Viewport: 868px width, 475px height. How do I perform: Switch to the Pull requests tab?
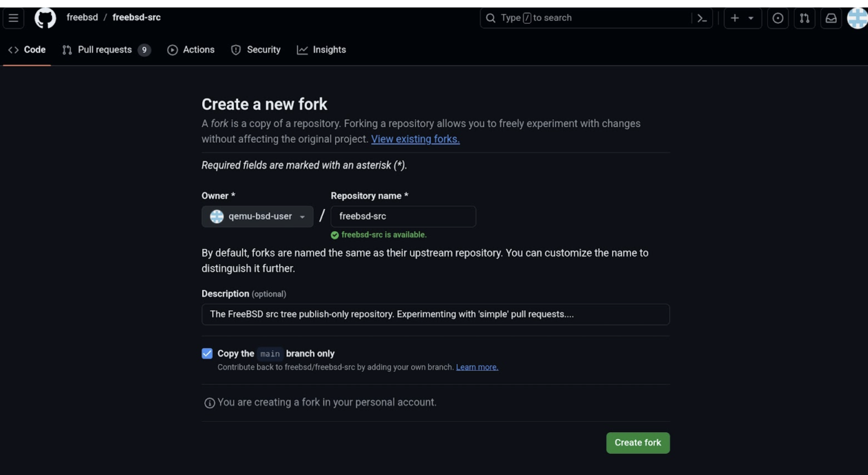106,50
